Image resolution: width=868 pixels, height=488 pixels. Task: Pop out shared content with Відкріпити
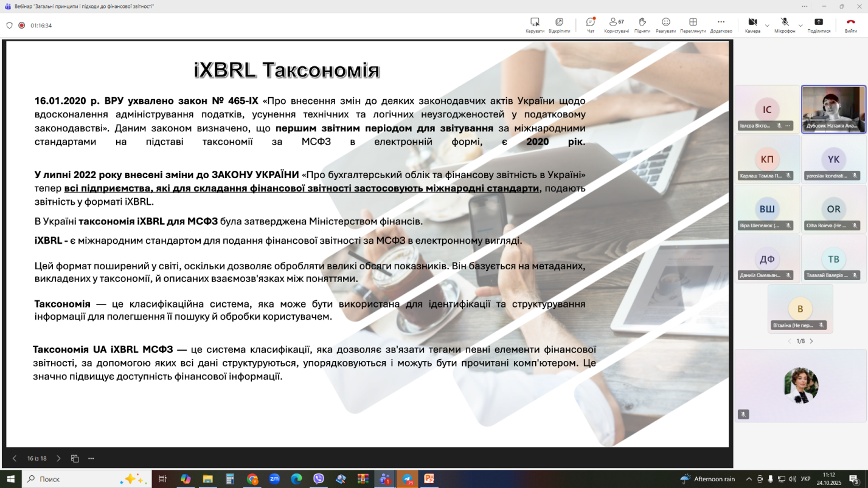point(559,25)
